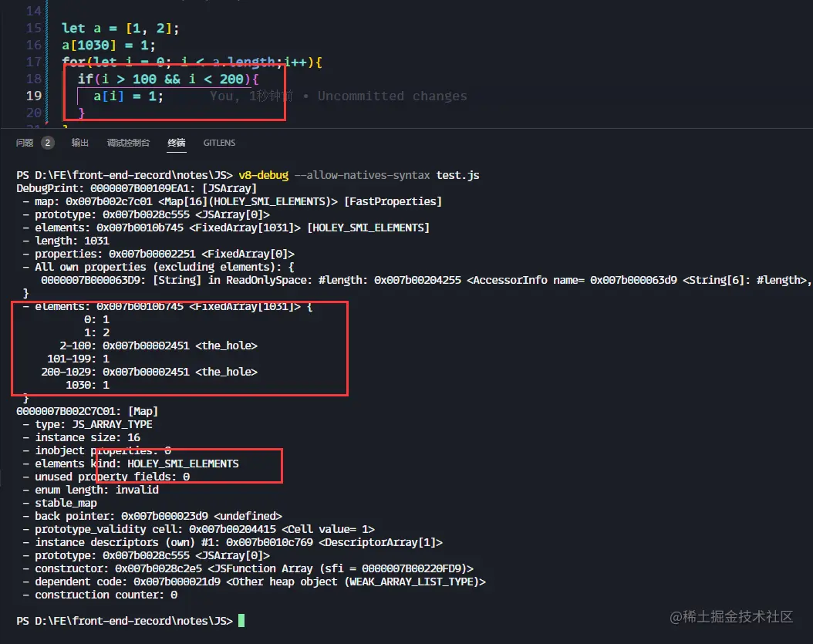Click the 'All own properties (excluding elements)' line

pos(159,267)
